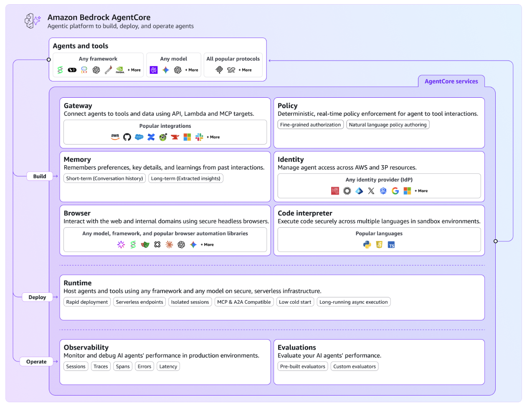Click the OpenAI icon under Any framework
Screen dimensions: 532x411
(x=96, y=70)
